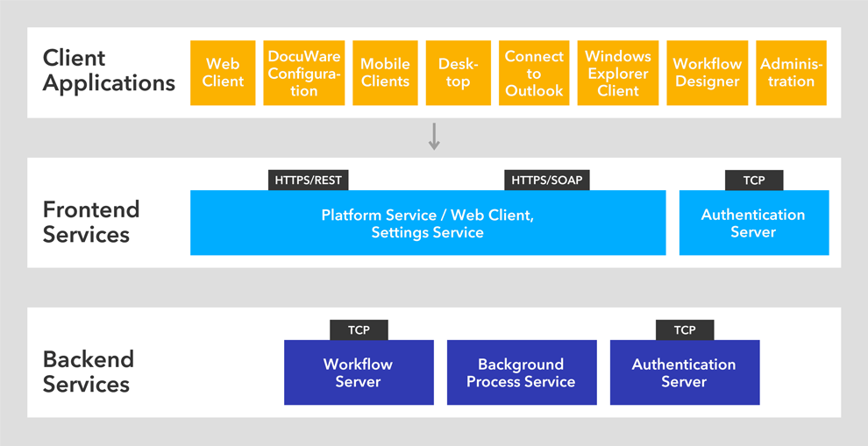Image resolution: width=868 pixels, height=446 pixels.
Task: Click the HTTPS/REST protocol label
Action: [309, 181]
